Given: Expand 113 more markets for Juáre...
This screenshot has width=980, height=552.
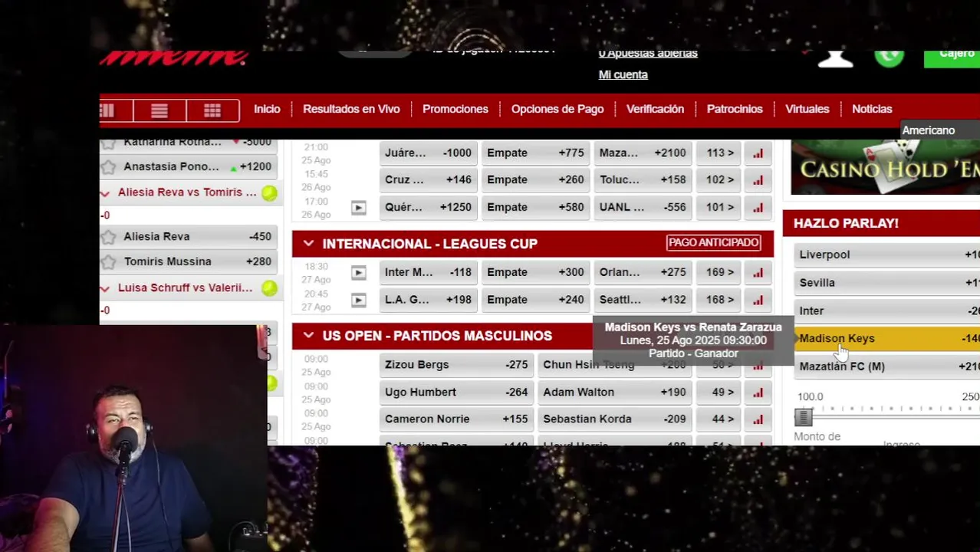Looking at the screenshot, I should 720,153.
